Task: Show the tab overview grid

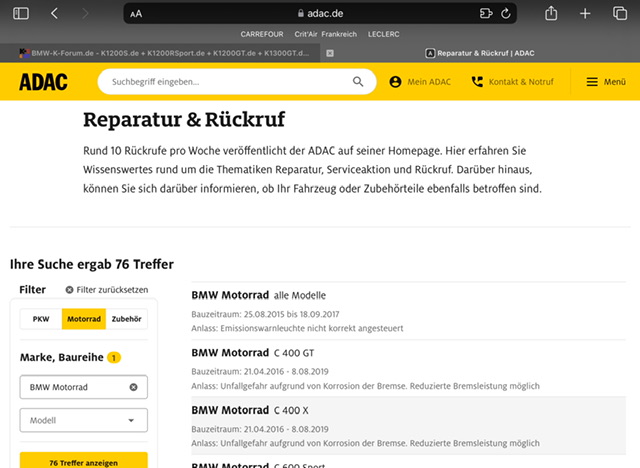Action: 619,13
